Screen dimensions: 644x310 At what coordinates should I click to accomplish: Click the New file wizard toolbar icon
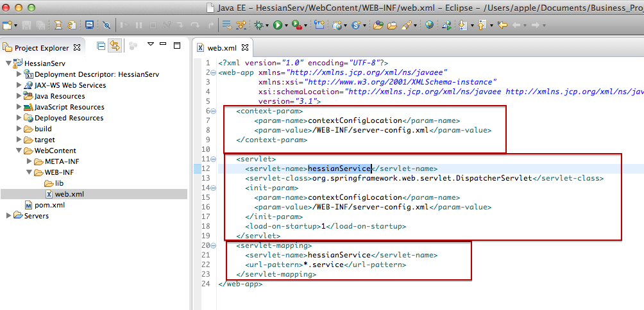point(7,25)
